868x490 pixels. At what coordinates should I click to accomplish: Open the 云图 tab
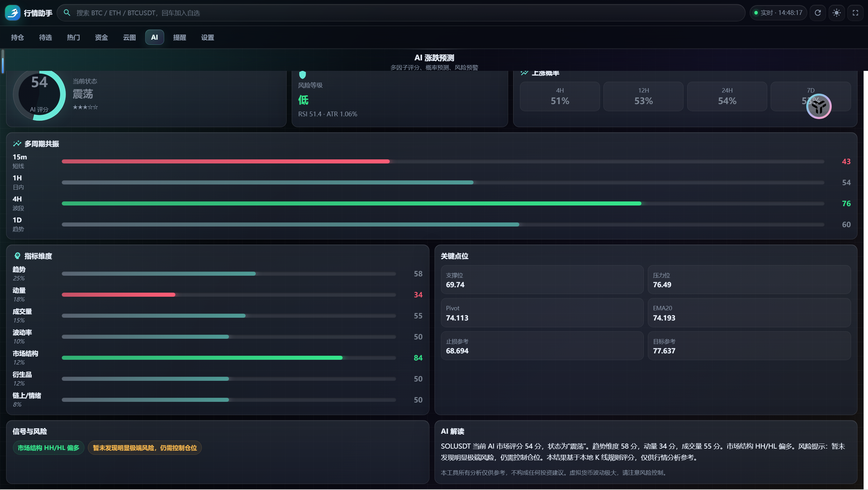129,37
